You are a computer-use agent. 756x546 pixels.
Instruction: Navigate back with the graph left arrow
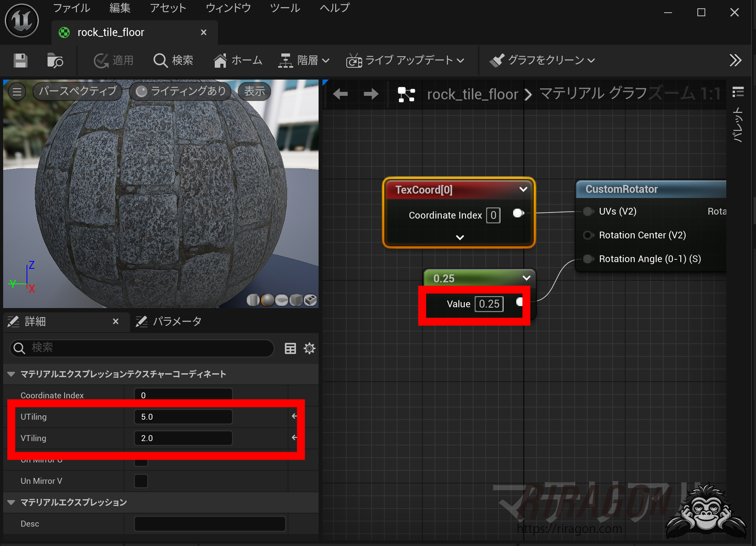(340, 94)
